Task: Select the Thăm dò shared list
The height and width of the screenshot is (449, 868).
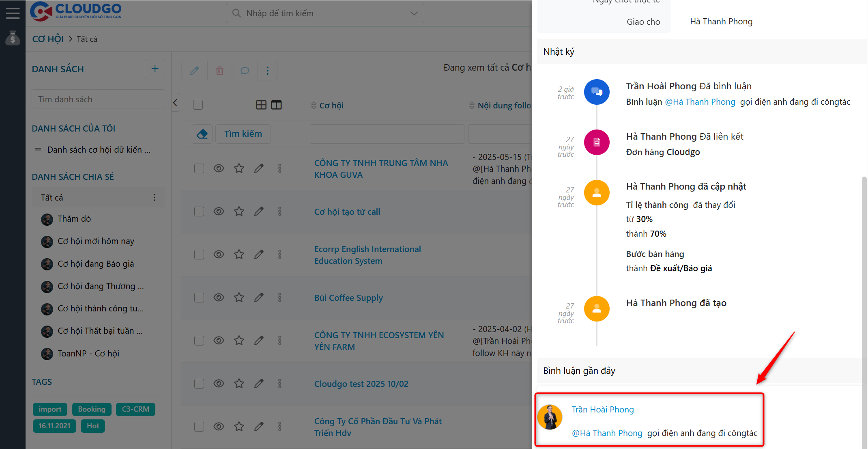Action: pyautogui.click(x=74, y=219)
